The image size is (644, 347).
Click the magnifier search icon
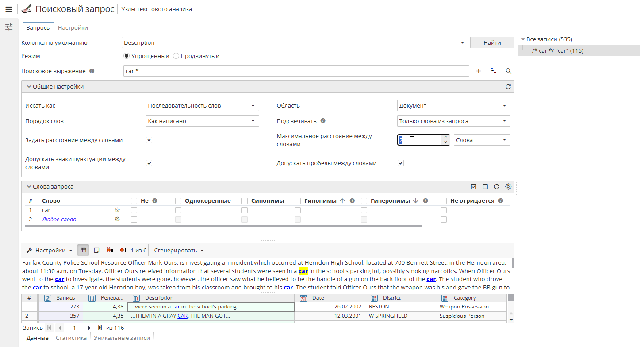tap(509, 71)
